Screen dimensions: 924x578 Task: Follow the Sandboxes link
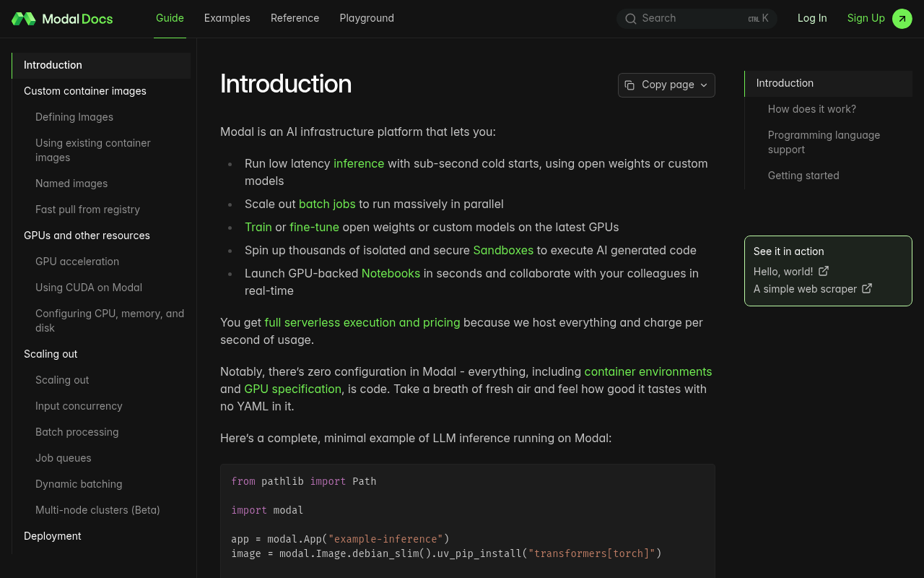503,250
